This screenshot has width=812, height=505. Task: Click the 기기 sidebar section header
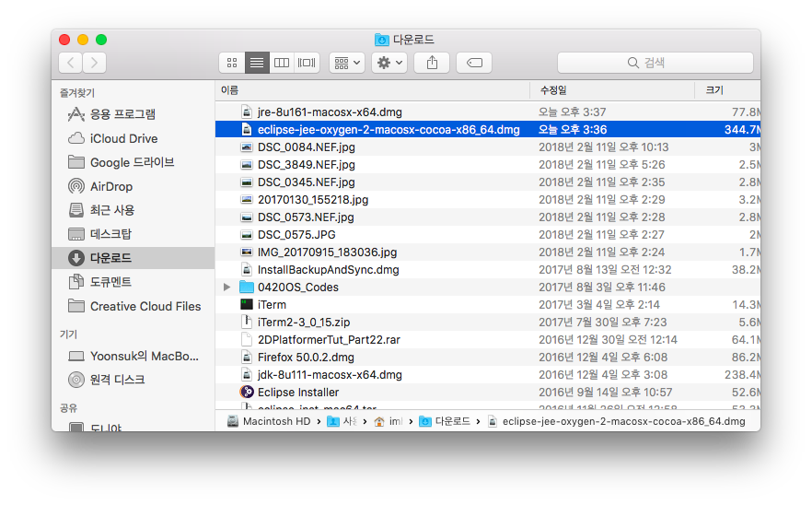[x=68, y=335]
